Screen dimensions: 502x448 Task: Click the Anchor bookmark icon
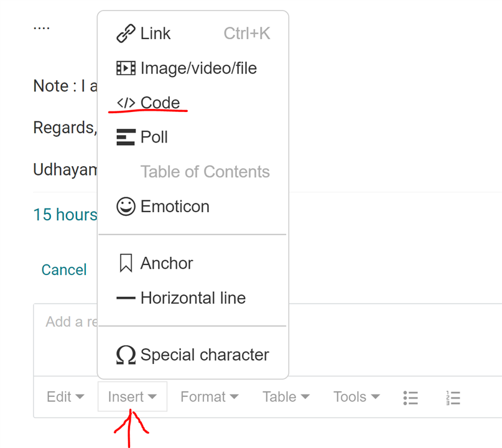(x=126, y=263)
